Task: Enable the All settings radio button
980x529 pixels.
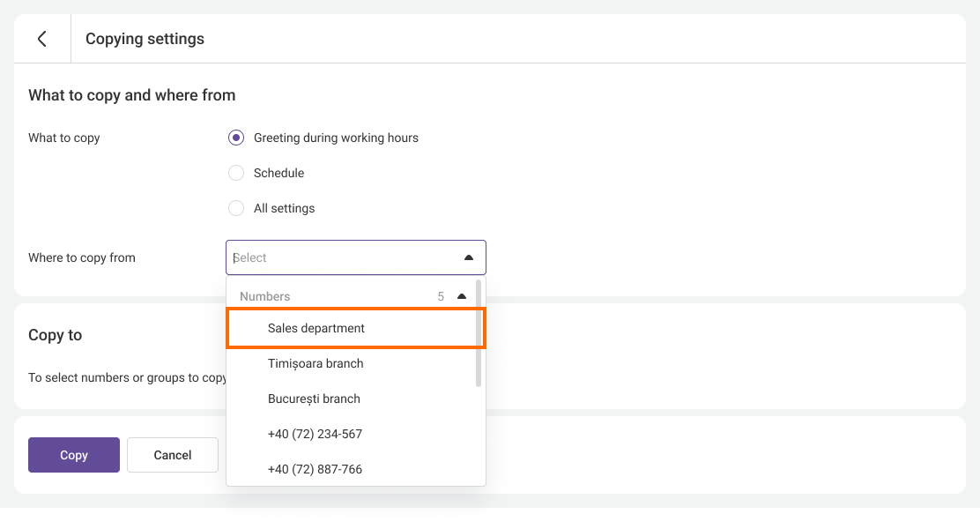Action: point(236,208)
